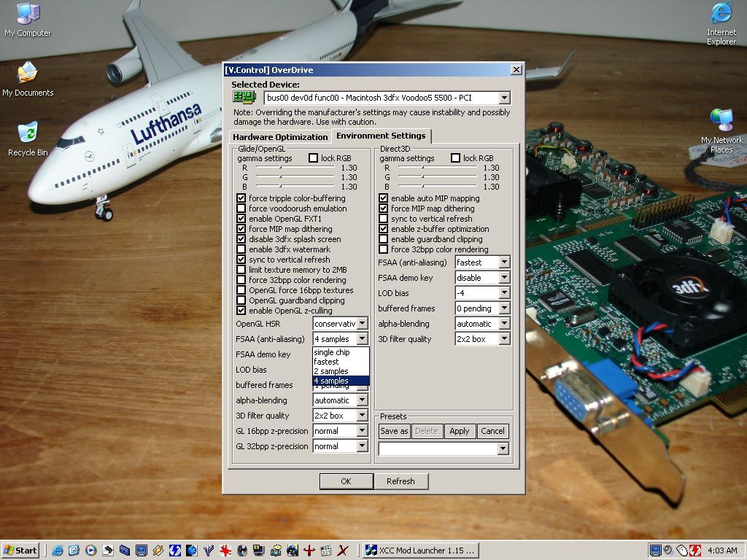Toggle enable OpenGL z-culling checkbox
This screenshot has width=747, height=560.
coord(241,311)
